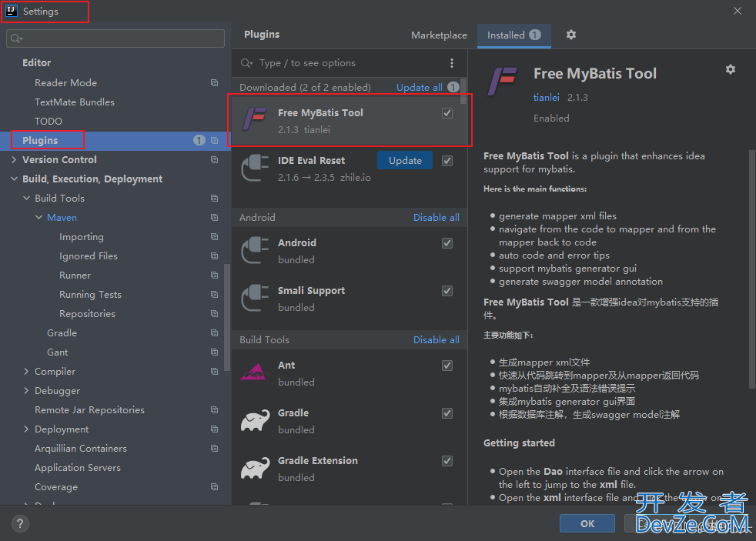The height and width of the screenshot is (541, 756).
Task: Click the help question mark button
Action: tap(20, 523)
